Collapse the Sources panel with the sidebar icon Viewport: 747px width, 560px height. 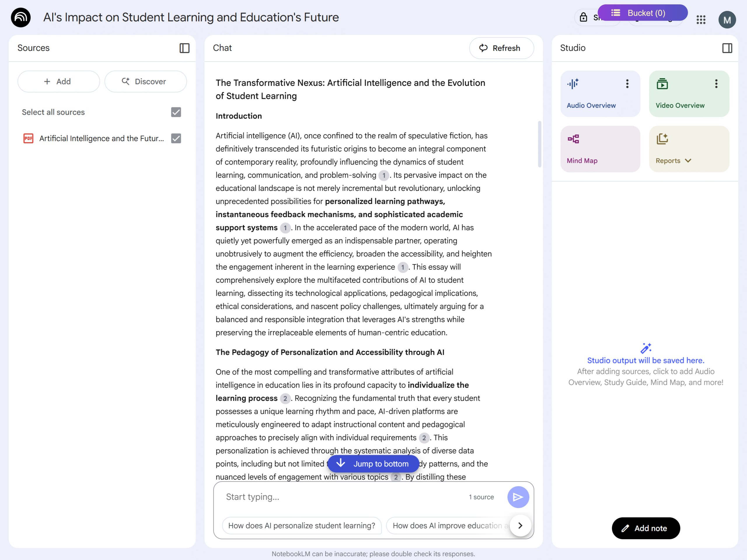click(x=184, y=48)
